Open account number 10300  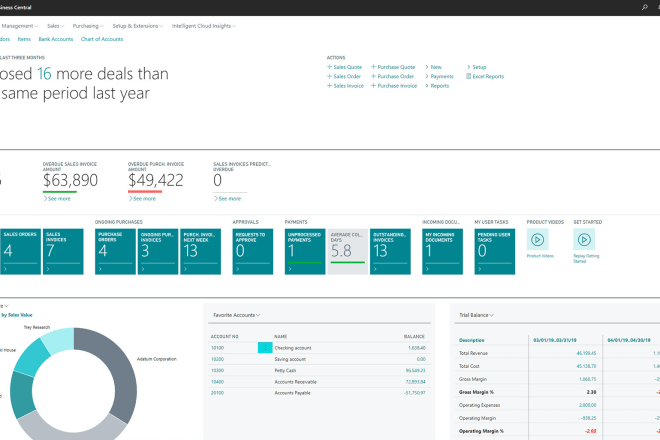(x=217, y=371)
